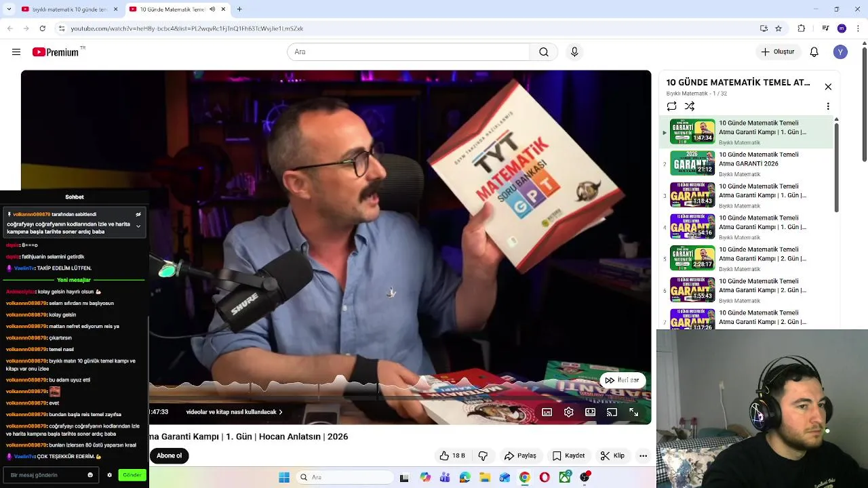Focus the YouTube search field
The image size is (868, 488).
click(x=409, y=52)
